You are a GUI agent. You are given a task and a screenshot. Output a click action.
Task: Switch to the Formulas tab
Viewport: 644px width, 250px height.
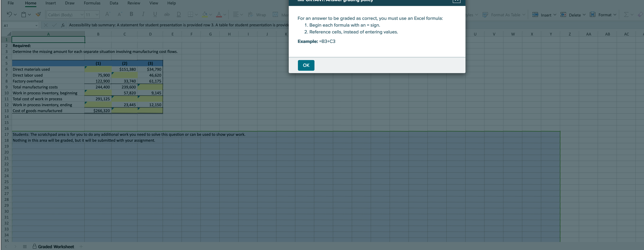pyautogui.click(x=92, y=3)
